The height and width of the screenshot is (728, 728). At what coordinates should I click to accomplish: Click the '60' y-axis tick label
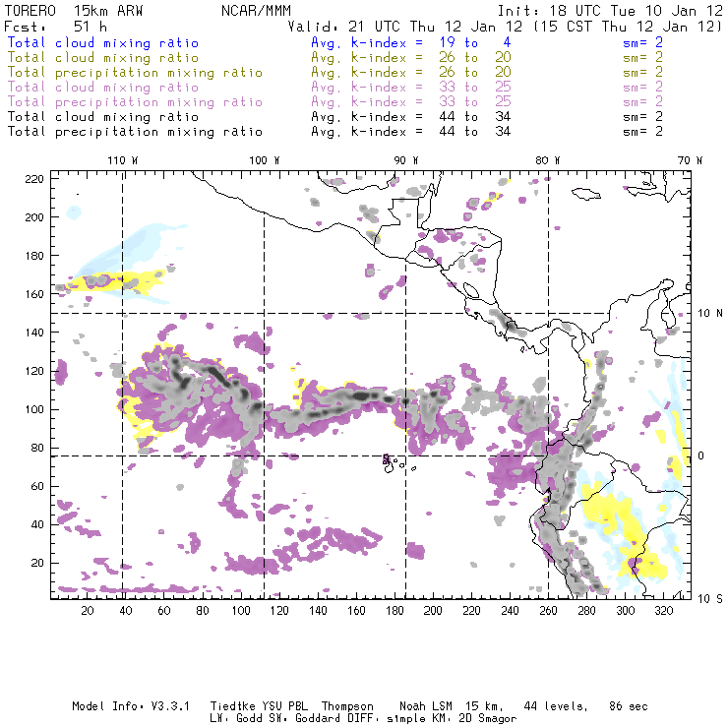tap(37, 487)
